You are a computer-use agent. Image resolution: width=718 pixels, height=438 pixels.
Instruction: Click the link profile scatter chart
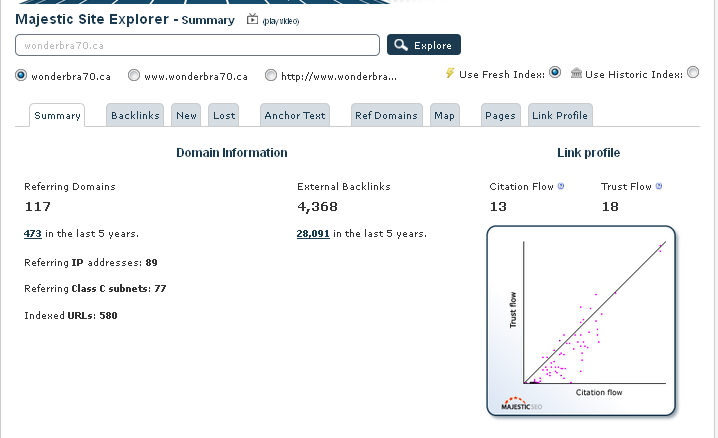point(581,321)
